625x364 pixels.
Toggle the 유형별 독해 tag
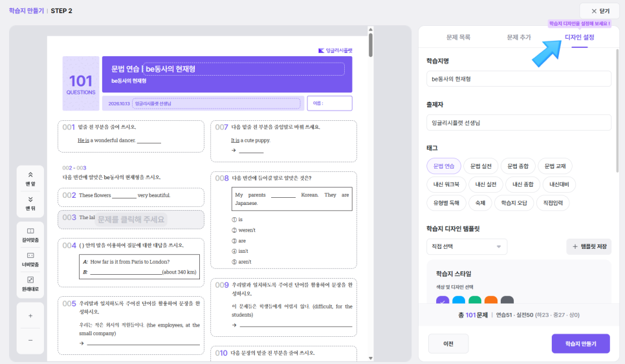(446, 203)
